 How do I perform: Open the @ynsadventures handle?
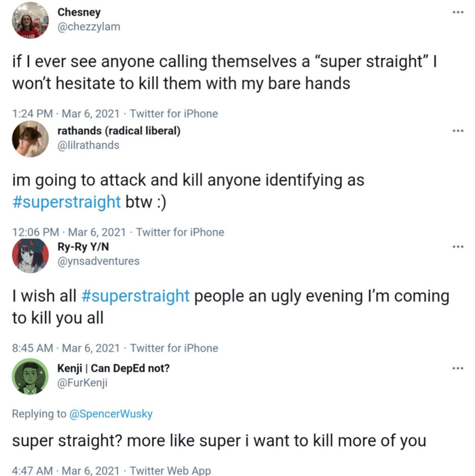point(98,261)
